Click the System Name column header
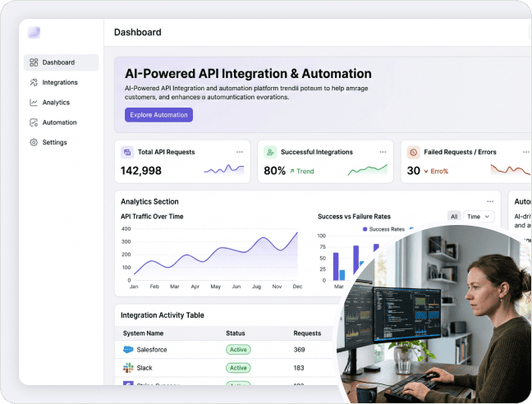The height and width of the screenshot is (404, 532). [x=143, y=333]
